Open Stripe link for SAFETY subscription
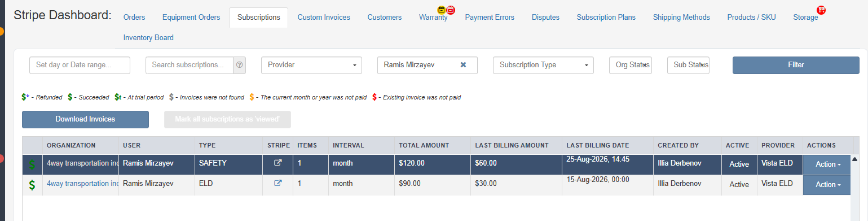868x221 pixels. (277, 163)
